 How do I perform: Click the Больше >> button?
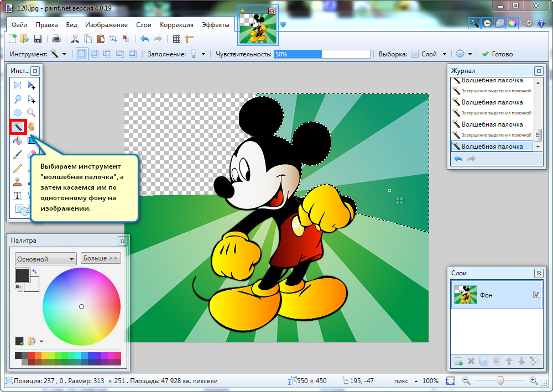[101, 258]
